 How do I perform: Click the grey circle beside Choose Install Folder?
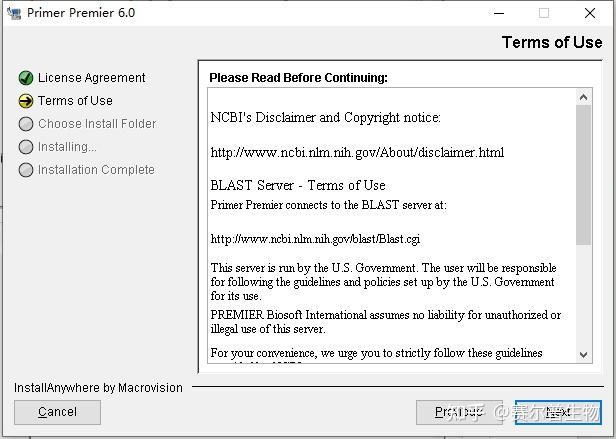point(26,124)
